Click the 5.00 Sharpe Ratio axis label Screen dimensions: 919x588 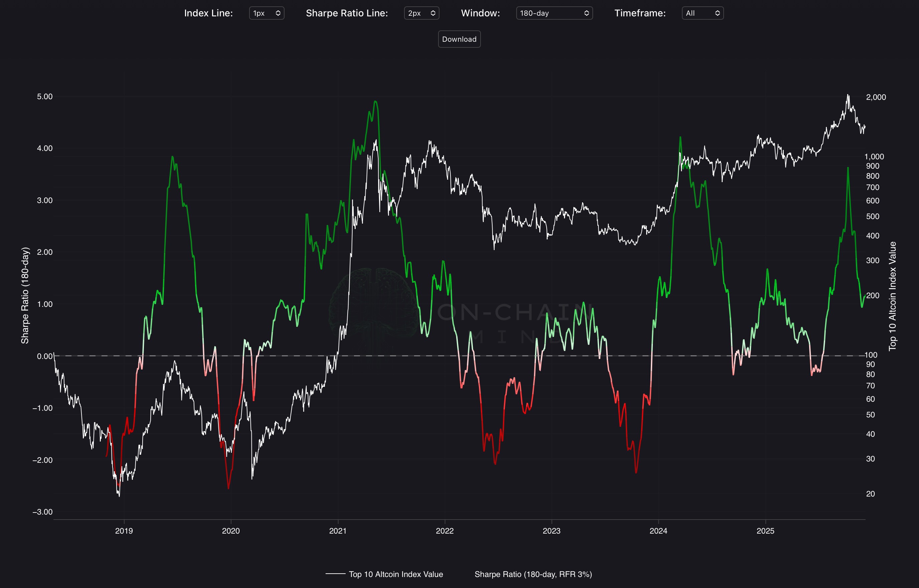45,96
